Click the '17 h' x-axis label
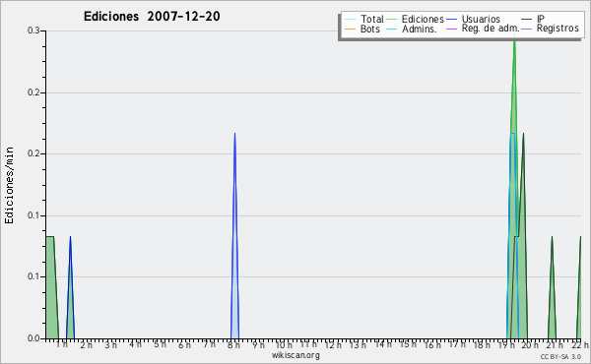Screen dimensions: 591x364 pos(457,344)
